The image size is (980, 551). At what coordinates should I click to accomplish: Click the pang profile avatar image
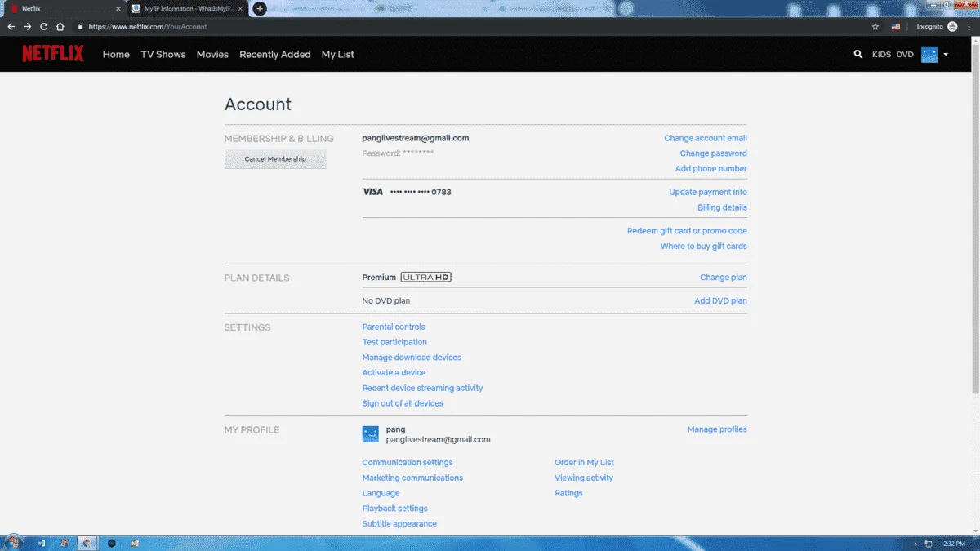371,434
